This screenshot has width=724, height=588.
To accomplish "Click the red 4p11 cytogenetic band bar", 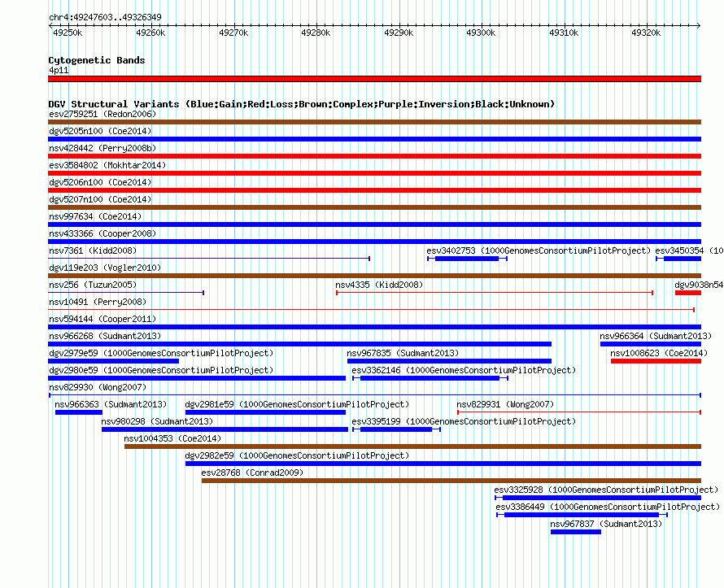I will pos(374,79).
